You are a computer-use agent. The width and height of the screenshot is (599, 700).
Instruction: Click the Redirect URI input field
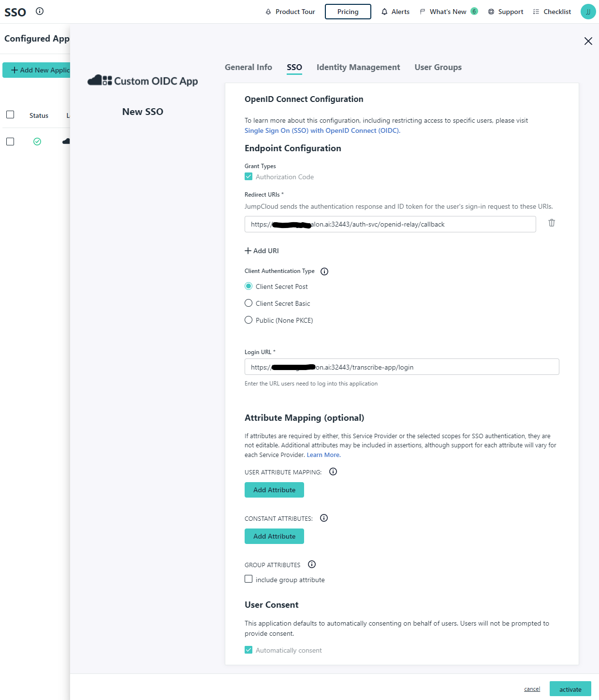[x=390, y=224]
